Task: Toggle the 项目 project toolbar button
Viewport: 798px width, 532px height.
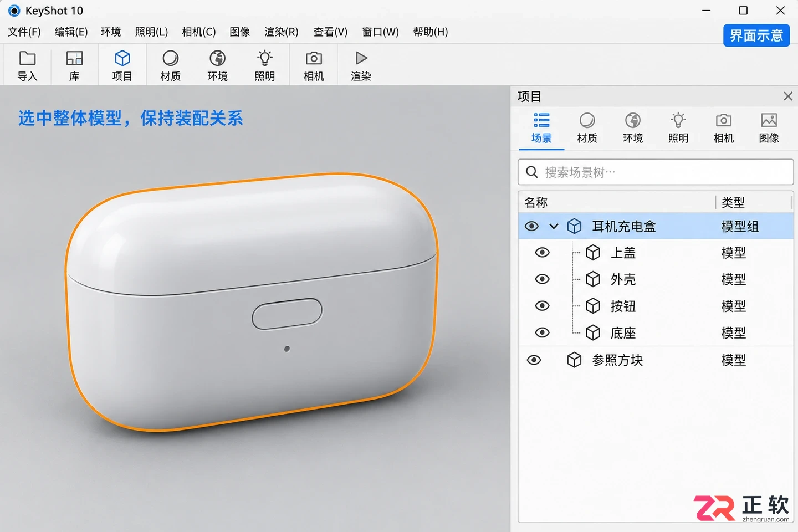Action: (122, 65)
